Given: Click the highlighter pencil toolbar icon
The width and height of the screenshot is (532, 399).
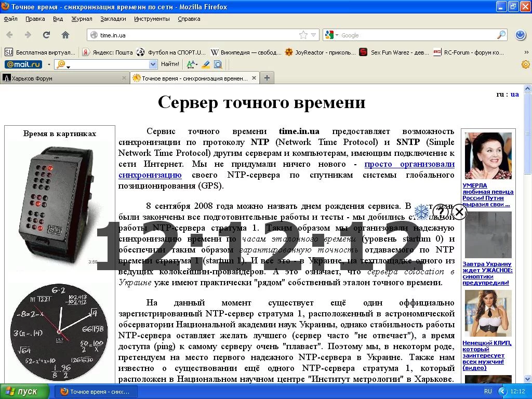Looking at the screenshot, I should click(x=206, y=64).
